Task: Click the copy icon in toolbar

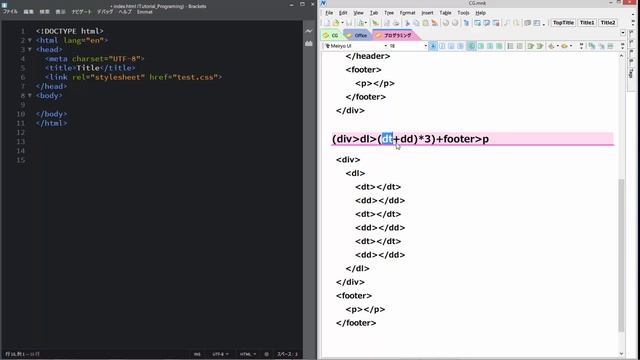Action: [416, 23]
